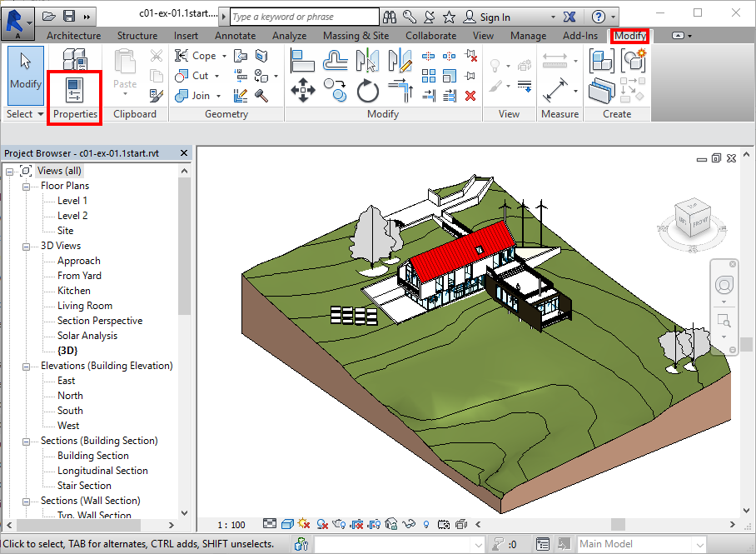Select the Living Room 3D view

coord(84,306)
